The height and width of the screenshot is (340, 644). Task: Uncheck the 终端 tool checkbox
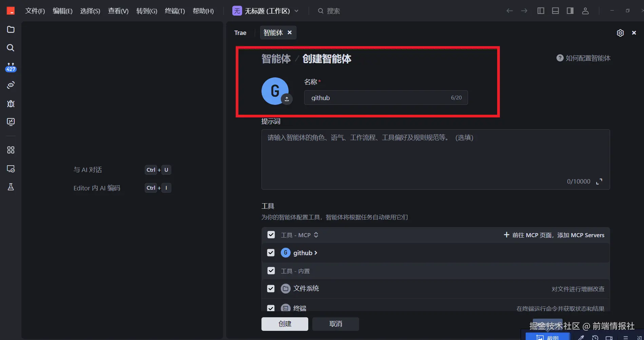[x=271, y=308]
